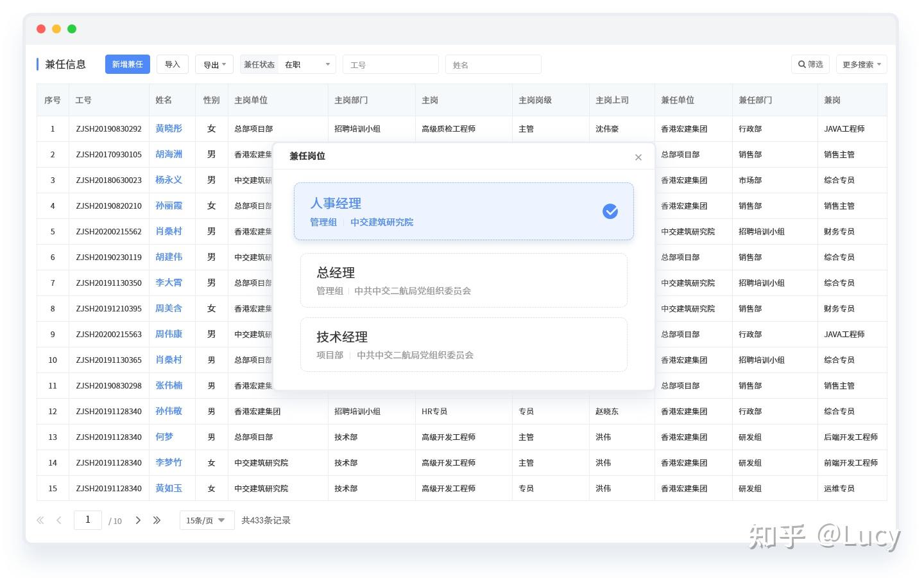Expand the 更多搜索 dropdown
Viewport: 924px width, 578px height.
(862, 64)
